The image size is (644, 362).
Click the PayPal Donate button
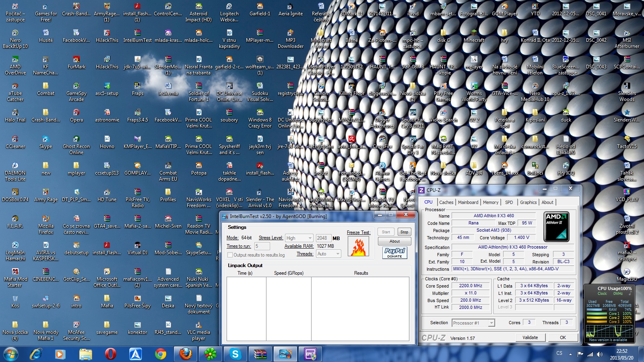click(395, 253)
